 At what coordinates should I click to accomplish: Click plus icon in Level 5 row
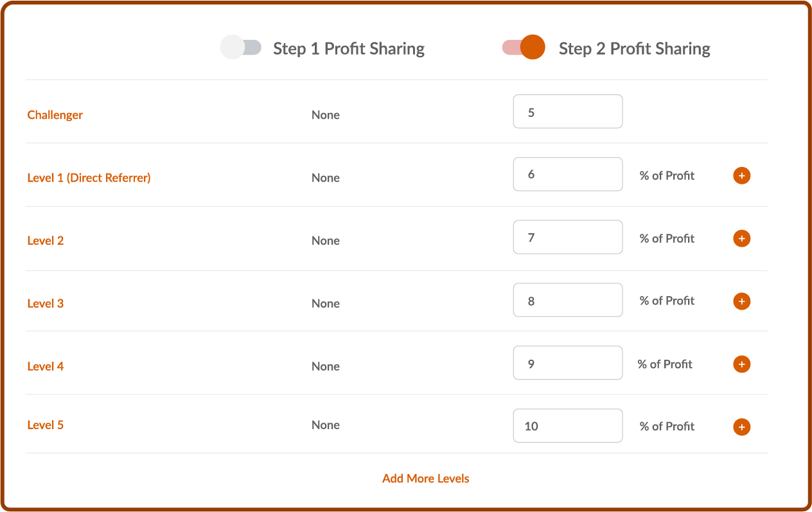pos(742,427)
